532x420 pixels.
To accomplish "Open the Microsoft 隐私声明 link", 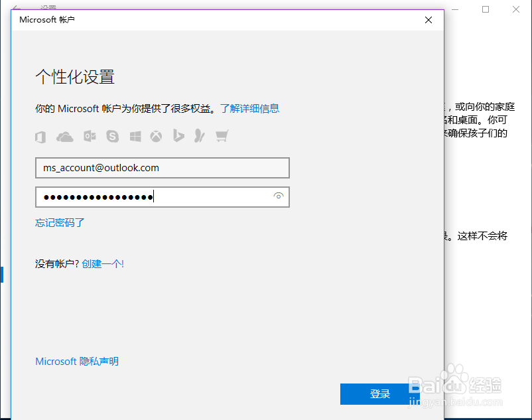I will click(x=77, y=362).
